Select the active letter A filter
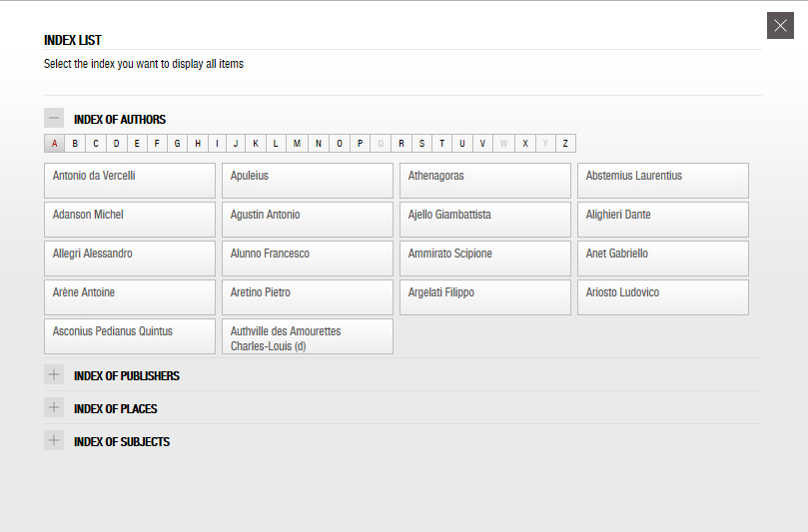This screenshot has width=808, height=532. point(55,143)
